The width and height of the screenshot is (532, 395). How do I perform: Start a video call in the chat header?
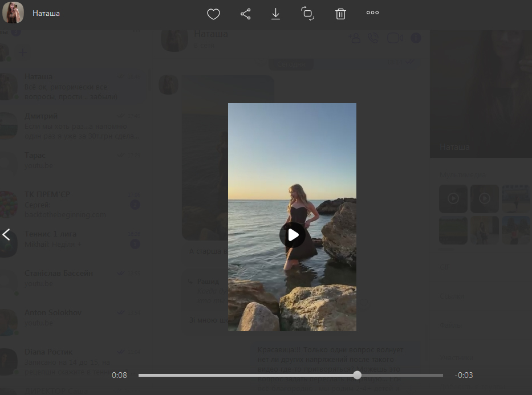395,38
